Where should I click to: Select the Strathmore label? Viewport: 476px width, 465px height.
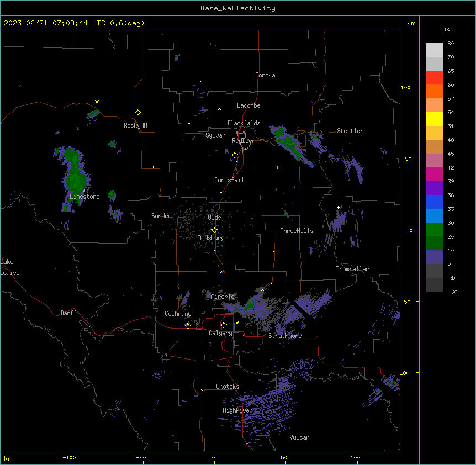click(285, 336)
